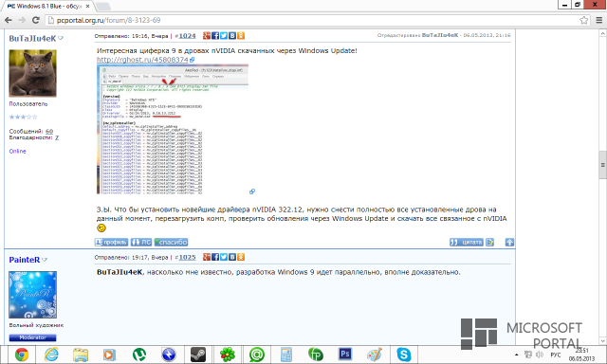
Task: Launch Google Chrome from the taskbar
Action: 22,355
